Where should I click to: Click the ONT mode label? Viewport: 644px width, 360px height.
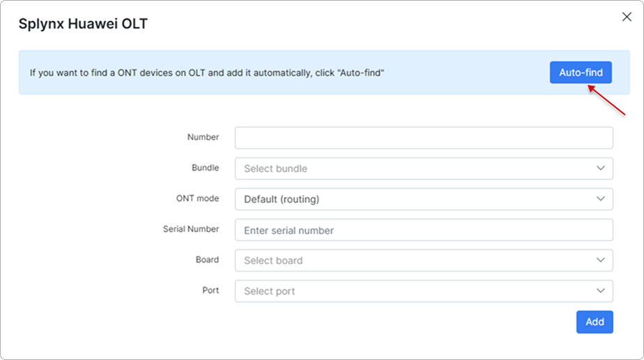click(x=197, y=198)
